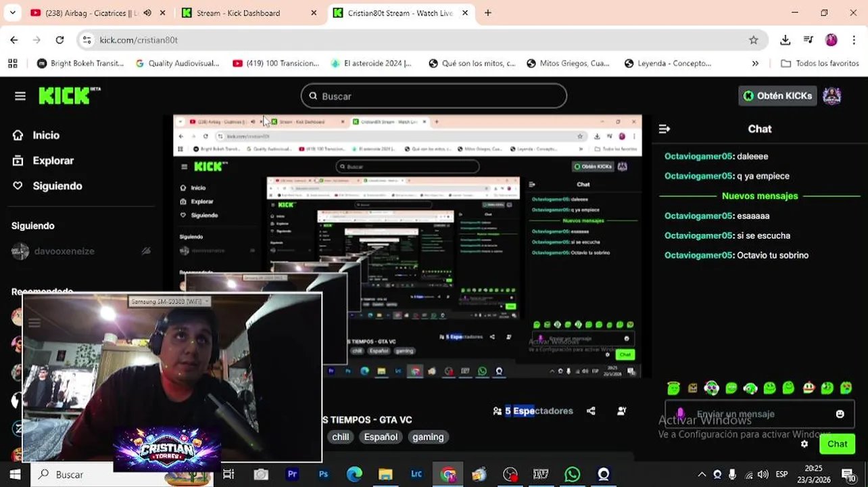
Task: Open a new browser tab
Action: pyautogui.click(x=488, y=13)
